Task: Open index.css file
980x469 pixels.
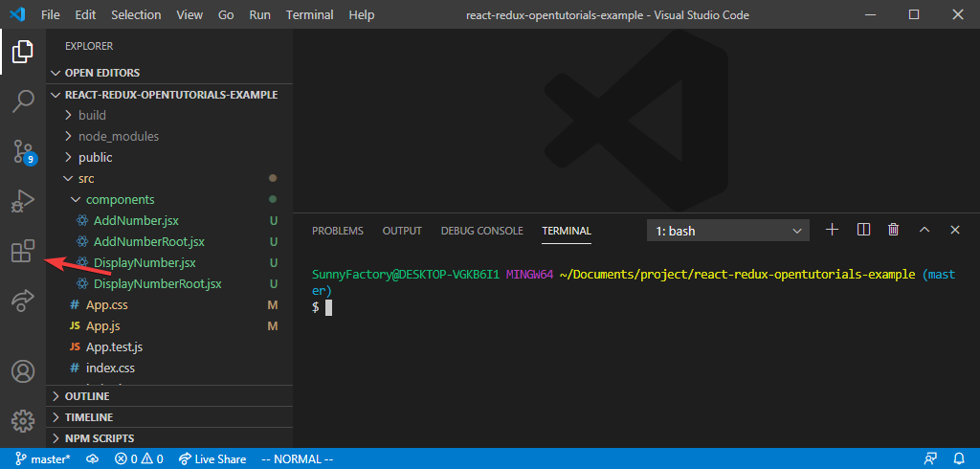Action: pos(169,368)
